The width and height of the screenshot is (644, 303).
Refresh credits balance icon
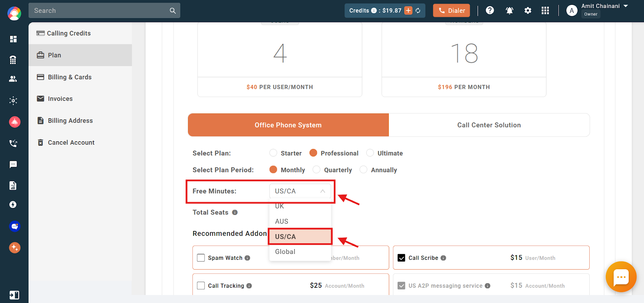[418, 10]
